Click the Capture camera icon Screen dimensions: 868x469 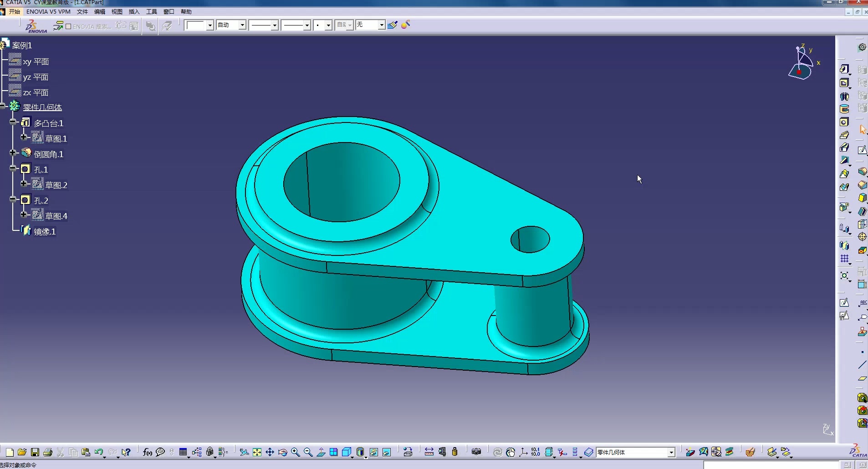pos(476,452)
